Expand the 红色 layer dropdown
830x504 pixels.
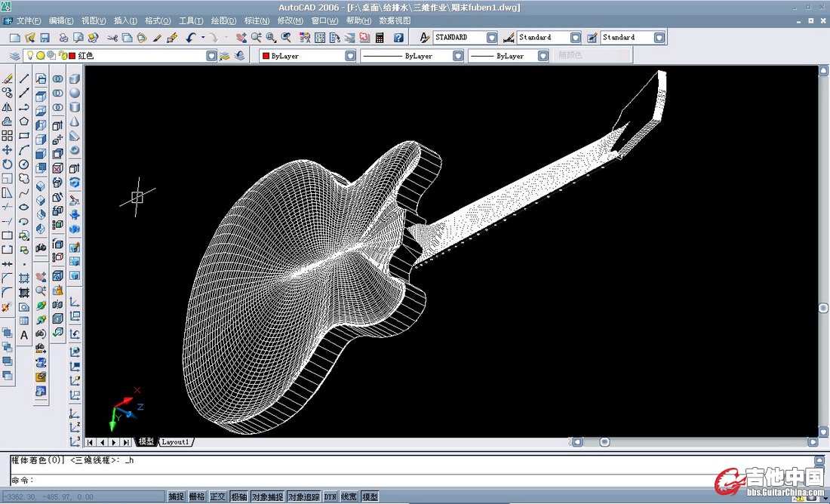pos(211,56)
